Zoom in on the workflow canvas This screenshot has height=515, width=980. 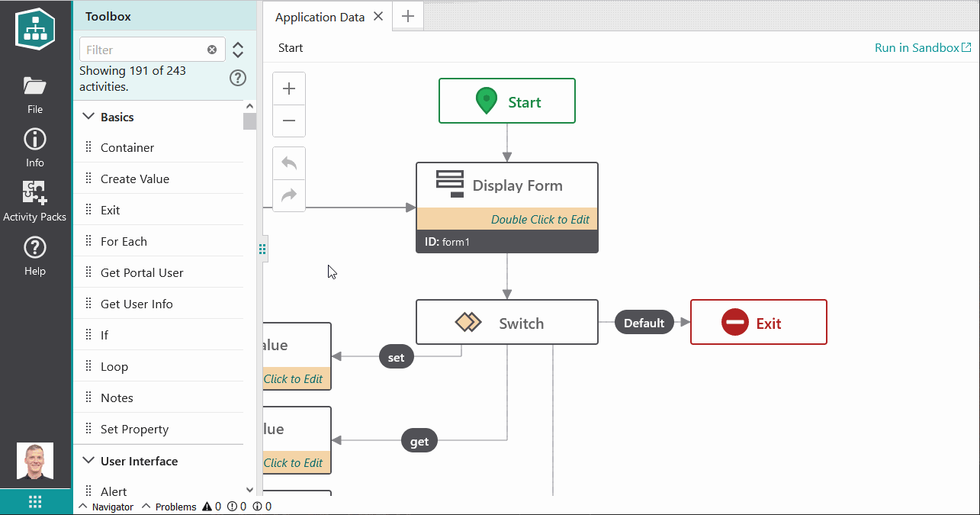pyautogui.click(x=289, y=89)
